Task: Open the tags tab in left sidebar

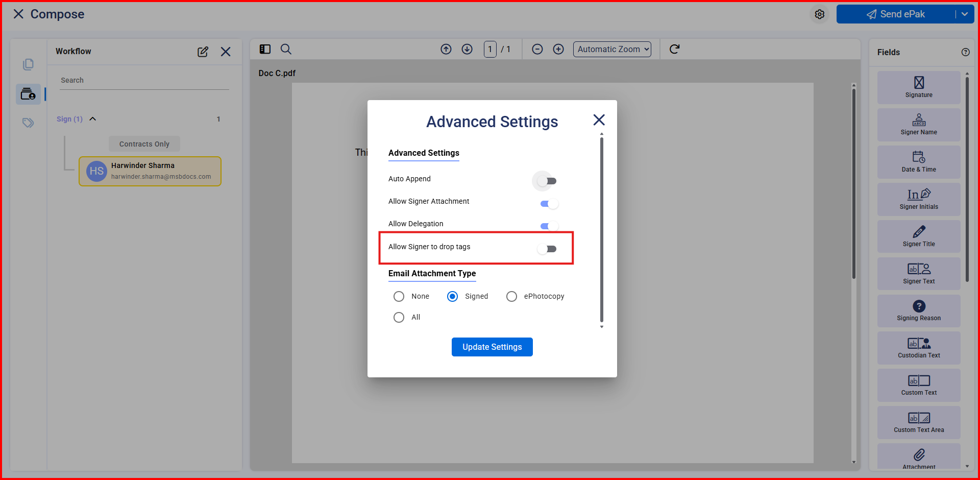Action: (28, 123)
